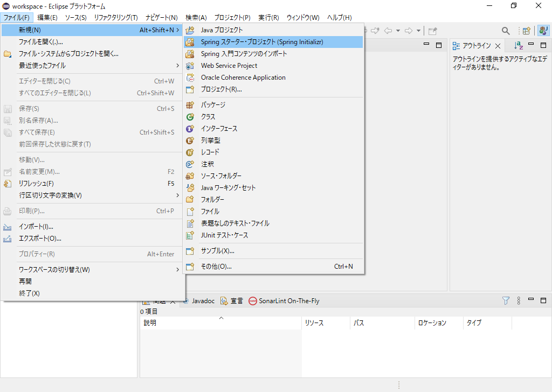Click the sort alphabetically outline icon
Viewport: 552px width, 392px height.
coord(518,45)
